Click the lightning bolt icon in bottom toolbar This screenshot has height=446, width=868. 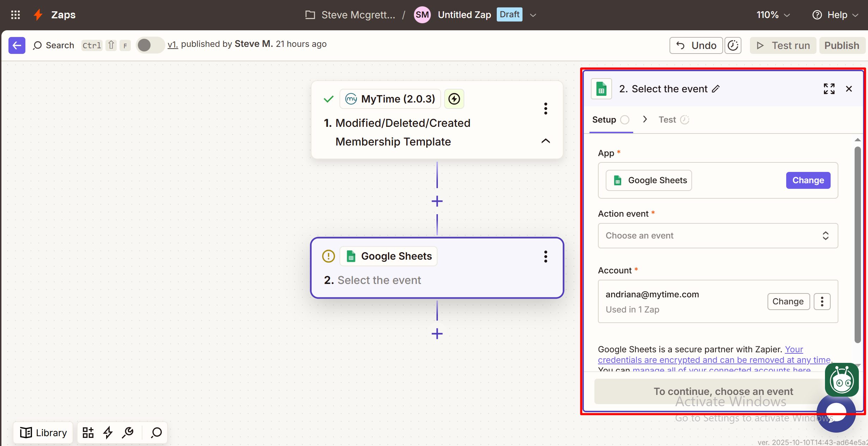point(108,432)
